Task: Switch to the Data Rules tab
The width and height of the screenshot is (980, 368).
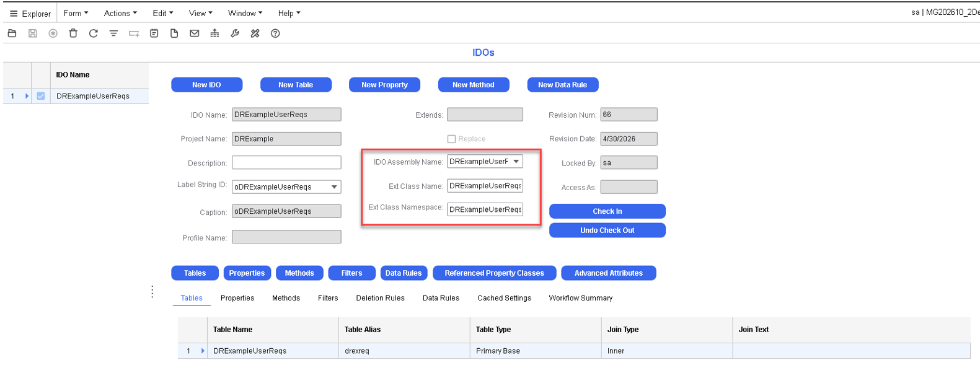Action: 441,298
